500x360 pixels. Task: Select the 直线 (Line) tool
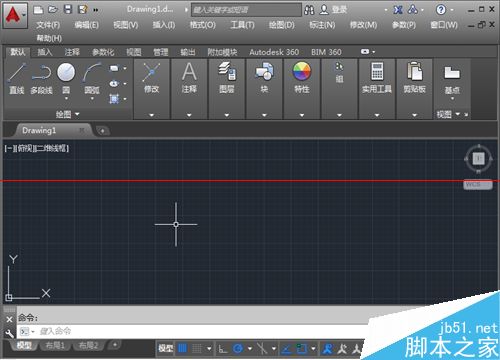(17, 78)
